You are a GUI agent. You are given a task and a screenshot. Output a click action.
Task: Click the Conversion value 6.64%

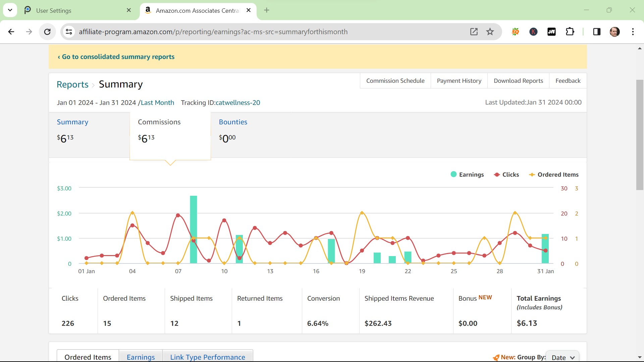[318, 323]
